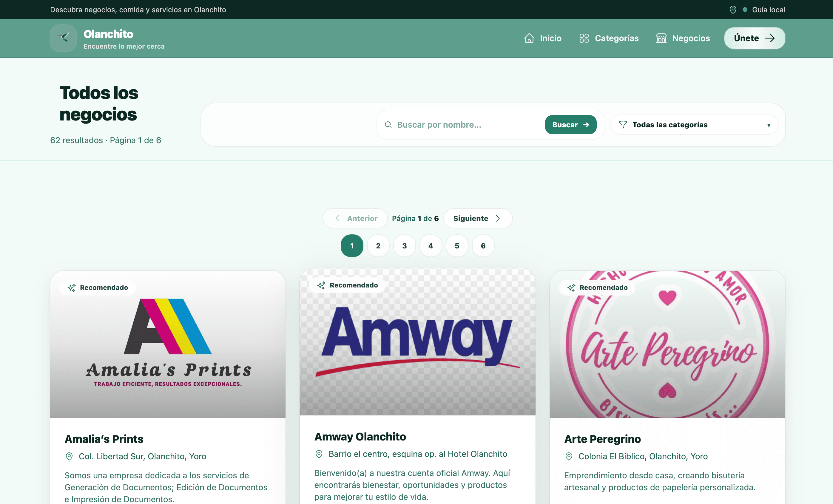Click the house icon beside Inicio

click(529, 38)
